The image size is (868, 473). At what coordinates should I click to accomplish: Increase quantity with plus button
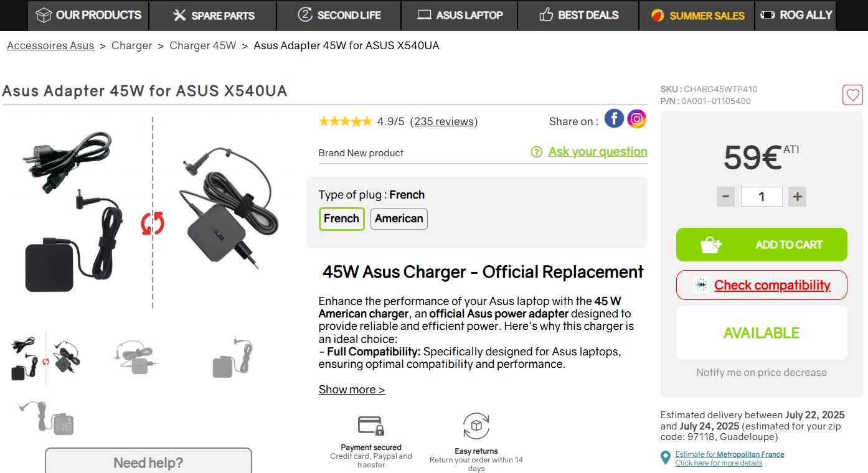[798, 197]
